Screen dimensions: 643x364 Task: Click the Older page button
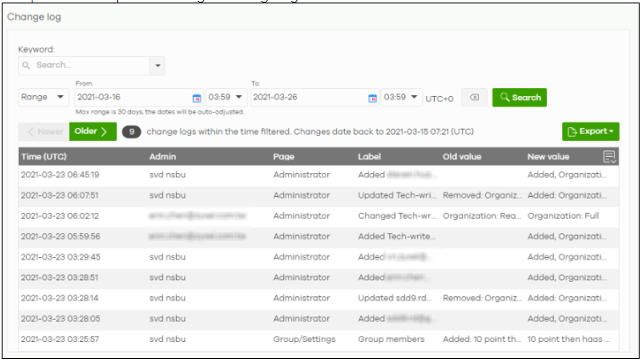pyautogui.click(x=93, y=132)
